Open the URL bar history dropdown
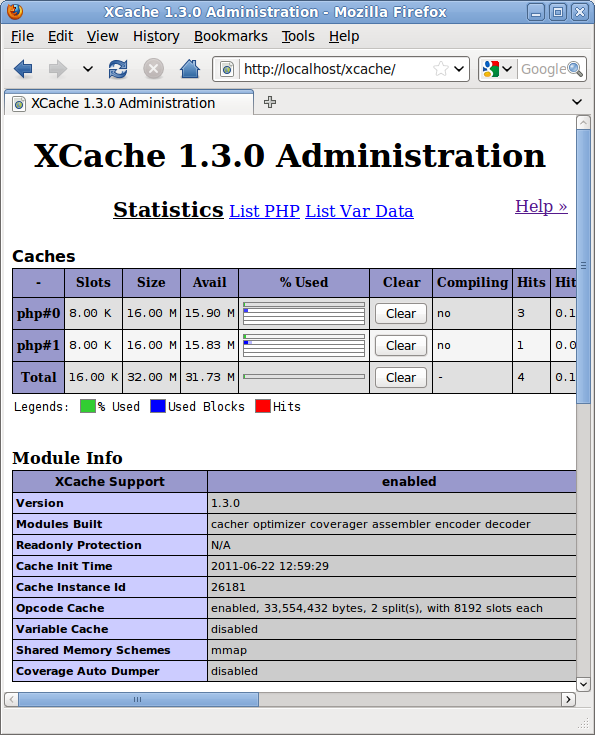 pyautogui.click(x=459, y=69)
